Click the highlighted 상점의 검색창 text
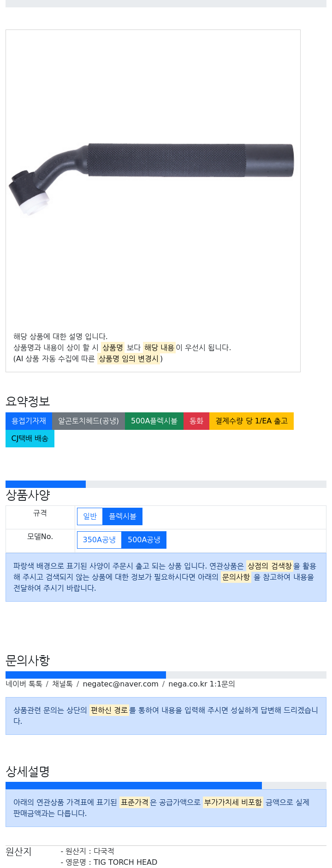Viewport: 332px width, 868px height. [270, 566]
